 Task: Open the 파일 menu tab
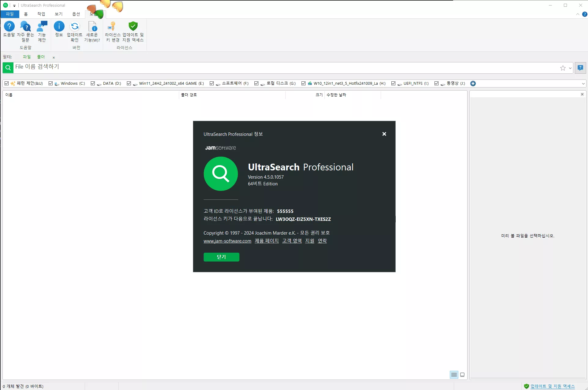(x=10, y=14)
